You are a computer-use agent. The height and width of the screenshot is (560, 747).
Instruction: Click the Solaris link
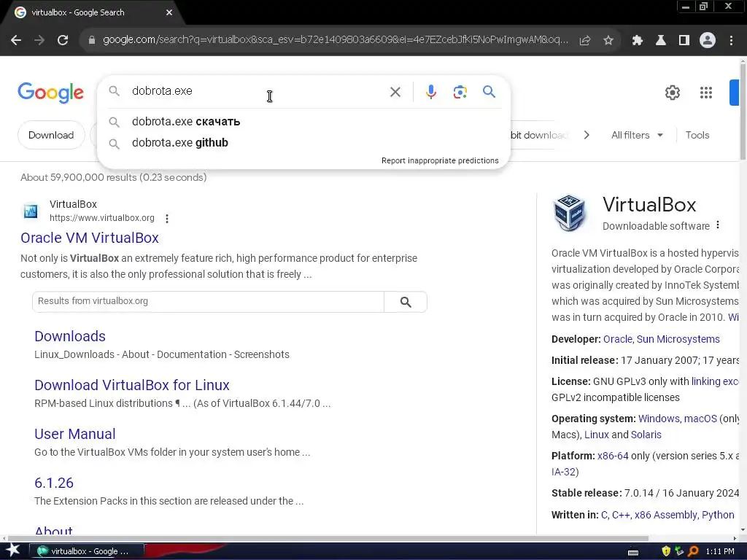tap(646, 435)
